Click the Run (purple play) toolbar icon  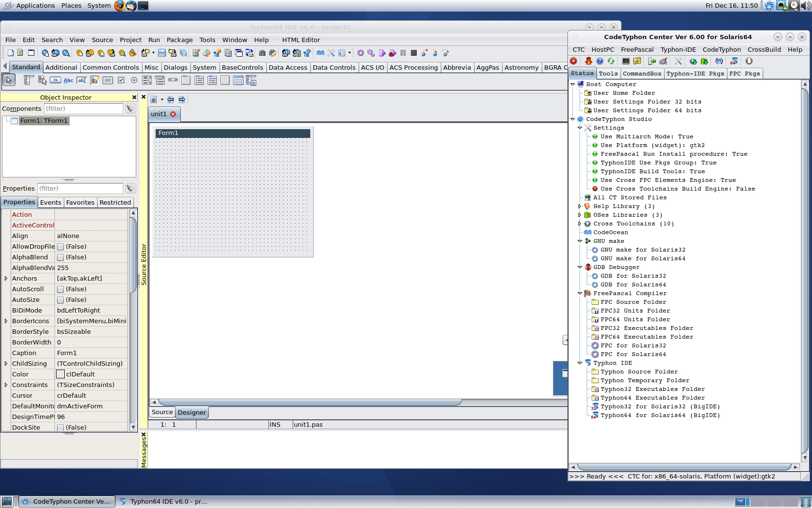(x=382, y=53)
